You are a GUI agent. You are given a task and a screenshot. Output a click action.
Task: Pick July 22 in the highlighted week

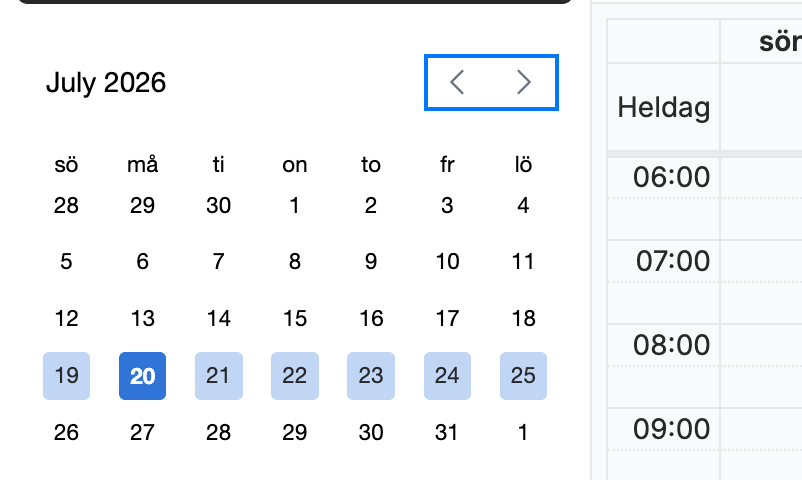pos(295,376)
